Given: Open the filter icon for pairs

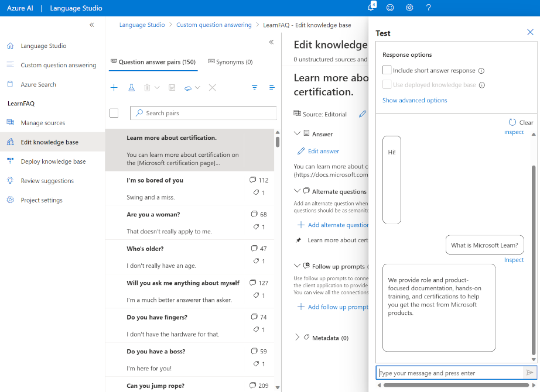Looking at the screenshot, I should [255, 88].
